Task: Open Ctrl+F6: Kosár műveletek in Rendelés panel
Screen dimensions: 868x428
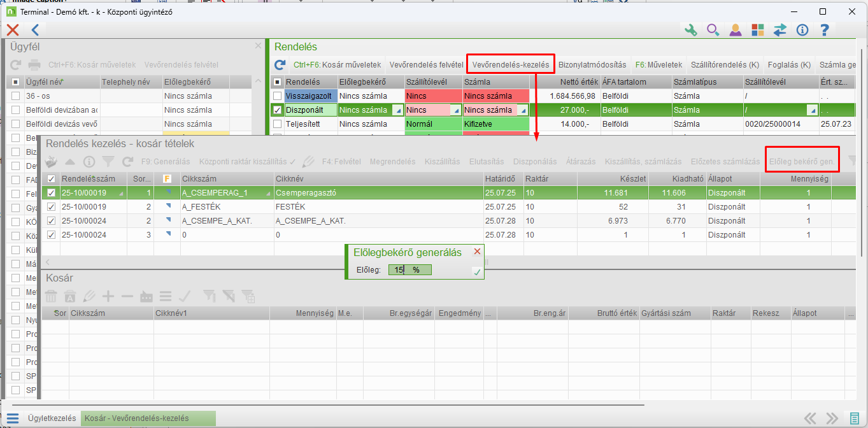Action: 337,65
